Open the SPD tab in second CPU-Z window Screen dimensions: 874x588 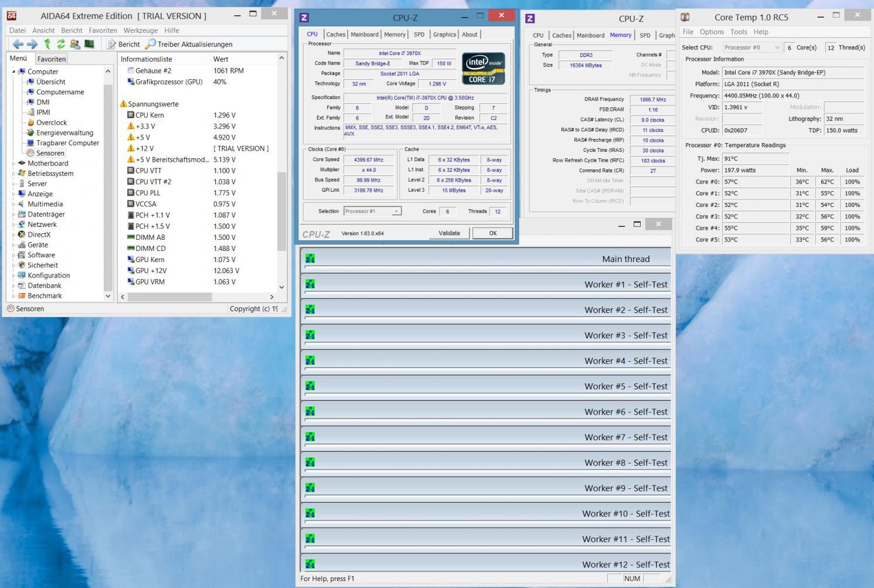coord(645,35)
